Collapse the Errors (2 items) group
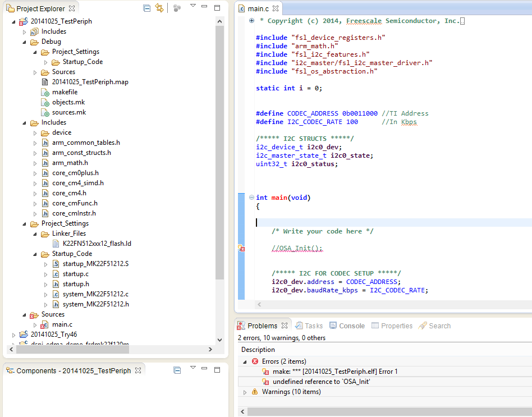The image size is (532, 417). coord(245,361)
